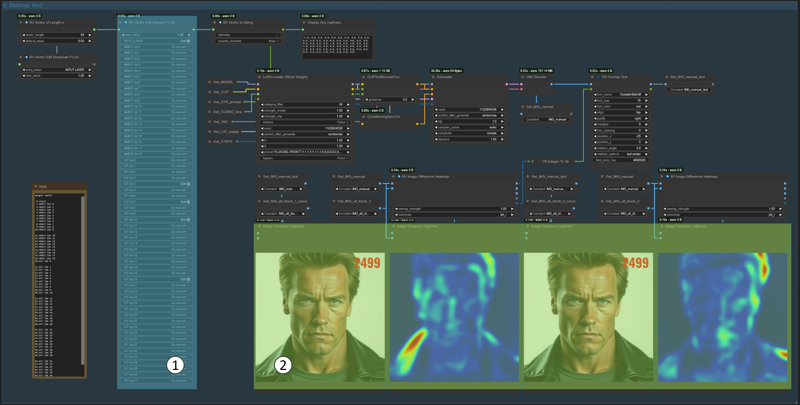Viewport: 800px width, 405px height.
Task: Open KSampler sampler_name euler dropdown
Action: click(469, 128)
